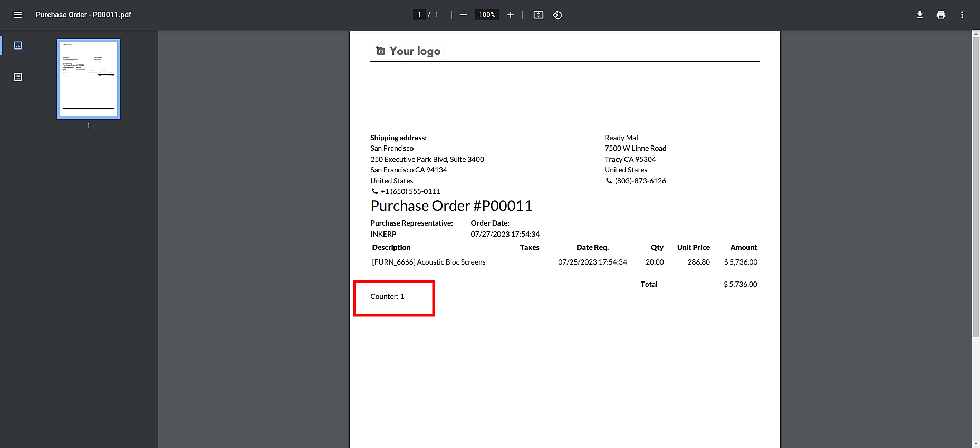
Task: Click the current page number field
Action: pyautogui.click(x=419, y=15)
